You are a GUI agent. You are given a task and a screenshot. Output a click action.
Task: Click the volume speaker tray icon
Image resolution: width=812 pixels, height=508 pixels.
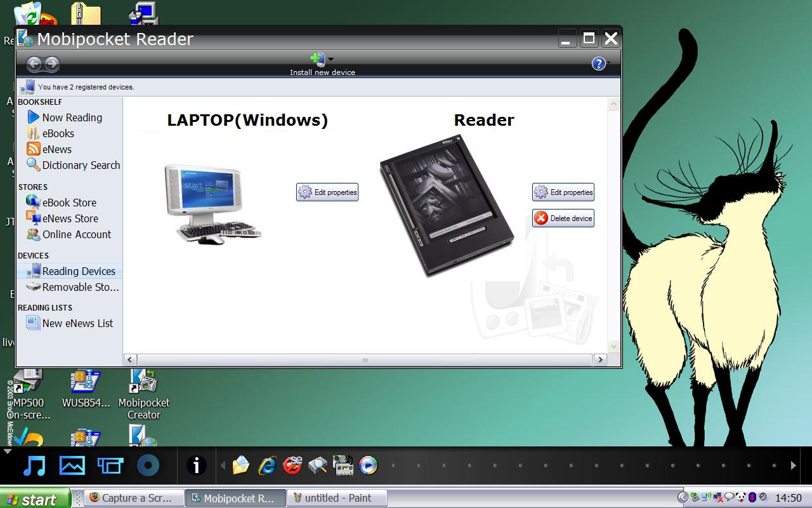tap(763, 498)
